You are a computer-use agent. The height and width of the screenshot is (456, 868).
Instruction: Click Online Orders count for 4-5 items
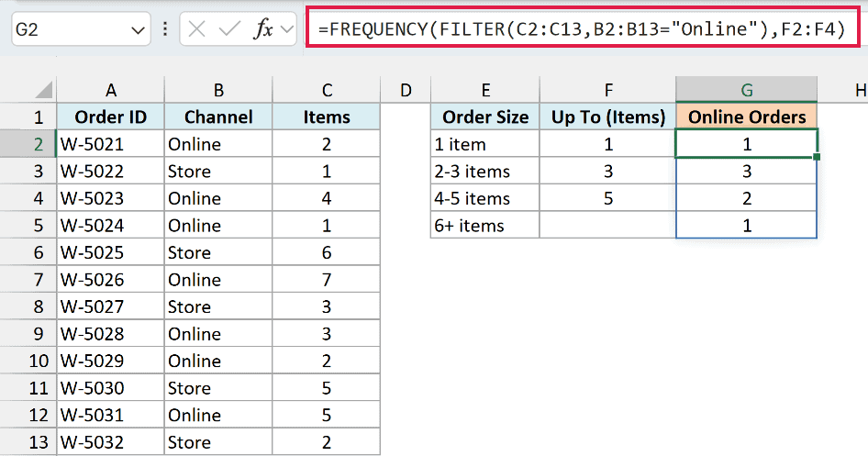click(746, 198)
